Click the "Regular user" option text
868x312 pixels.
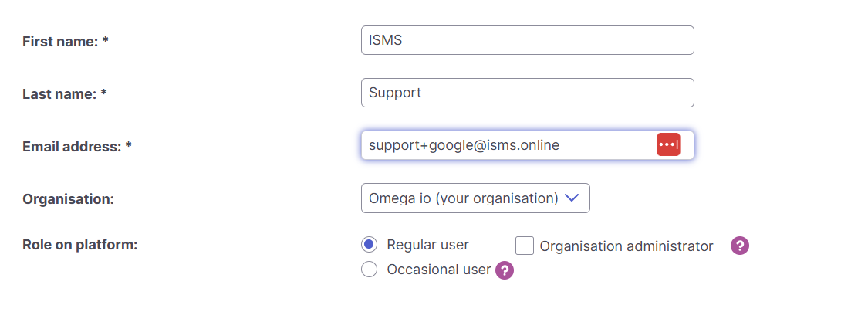427,245
